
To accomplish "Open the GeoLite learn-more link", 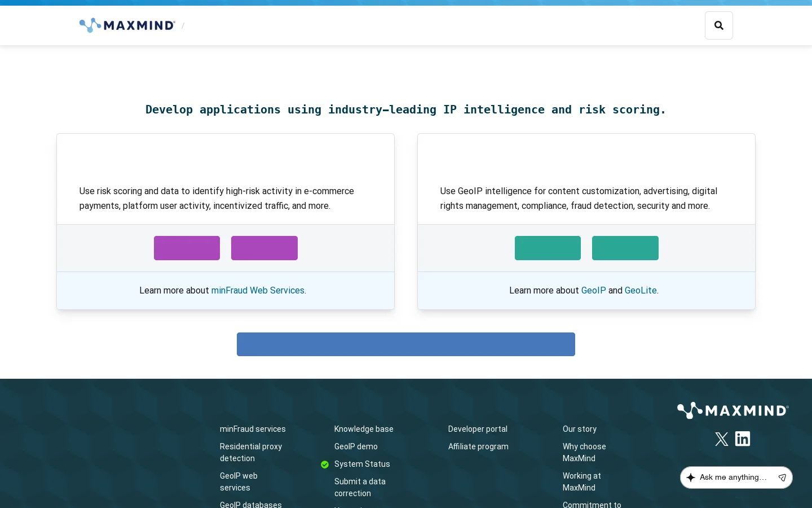I will (641, 290).
